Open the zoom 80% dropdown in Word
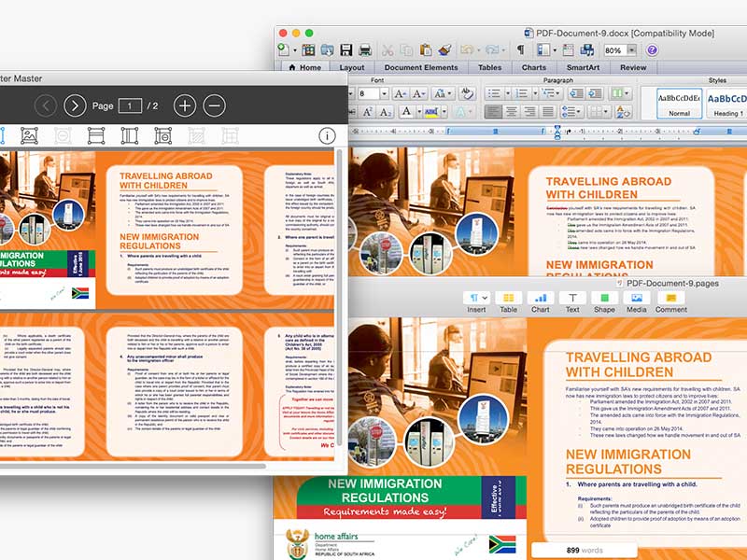 tap(632, 50)
